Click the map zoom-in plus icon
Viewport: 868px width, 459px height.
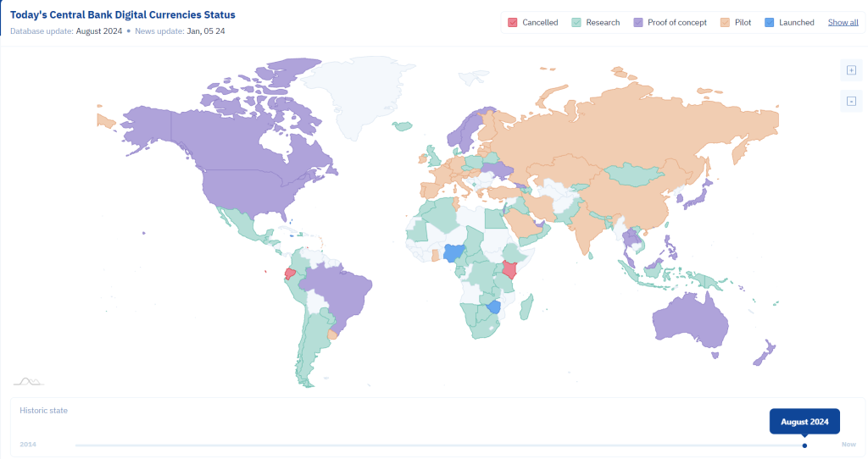click(x=851, y=70)
